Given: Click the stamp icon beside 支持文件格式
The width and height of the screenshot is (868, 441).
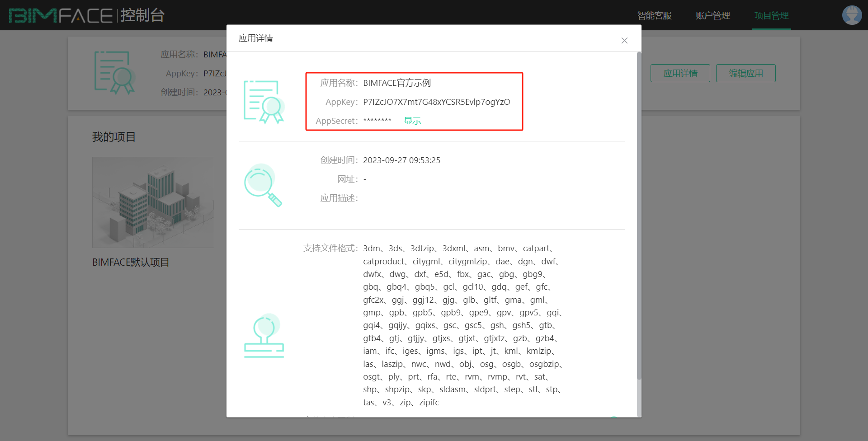Looking at the screenshot, I should coord(264,336).
